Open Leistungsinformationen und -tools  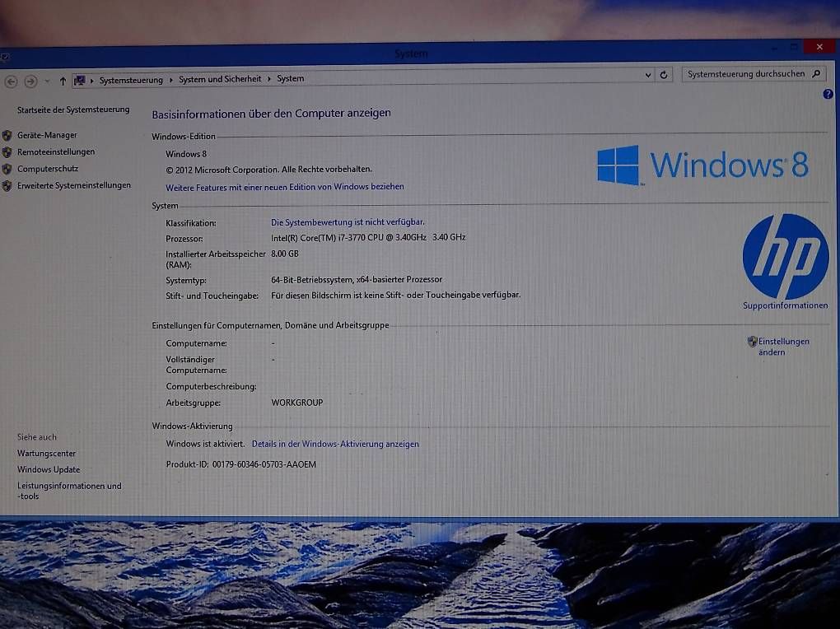click(x=69, y=491)
